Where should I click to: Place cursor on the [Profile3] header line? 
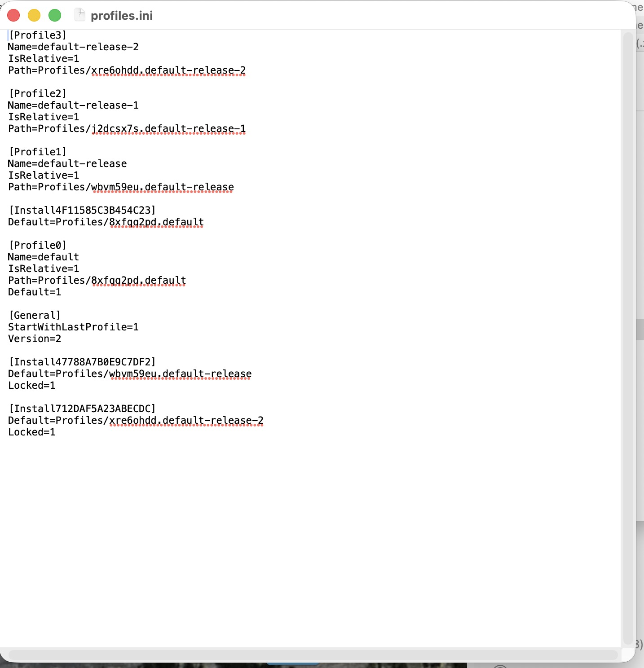click(x=38, y=35)
